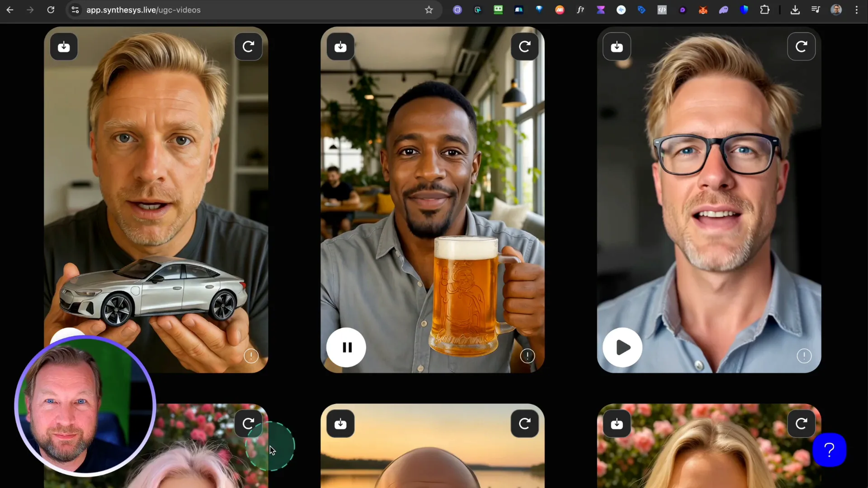Regenerate the man with glasses video
Viewport: 868px width, 488px height.
point(801,47)
